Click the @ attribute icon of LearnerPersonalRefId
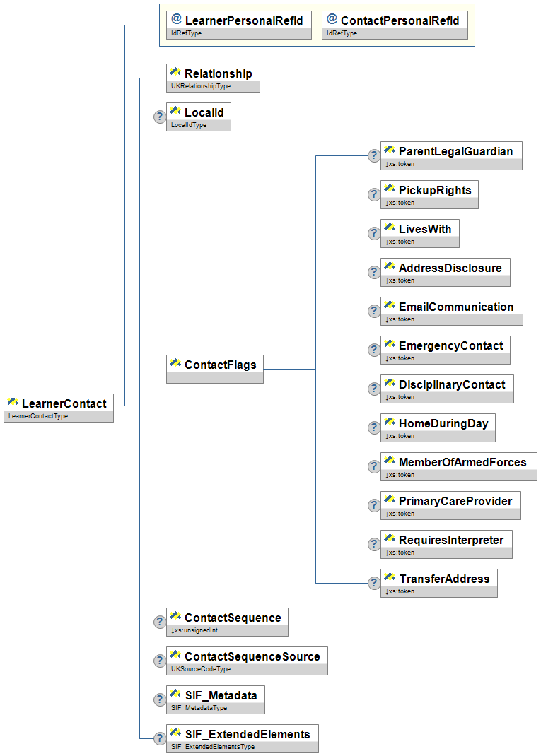The width and height of the screenshot is (553, 756). (x=176, y=20)
